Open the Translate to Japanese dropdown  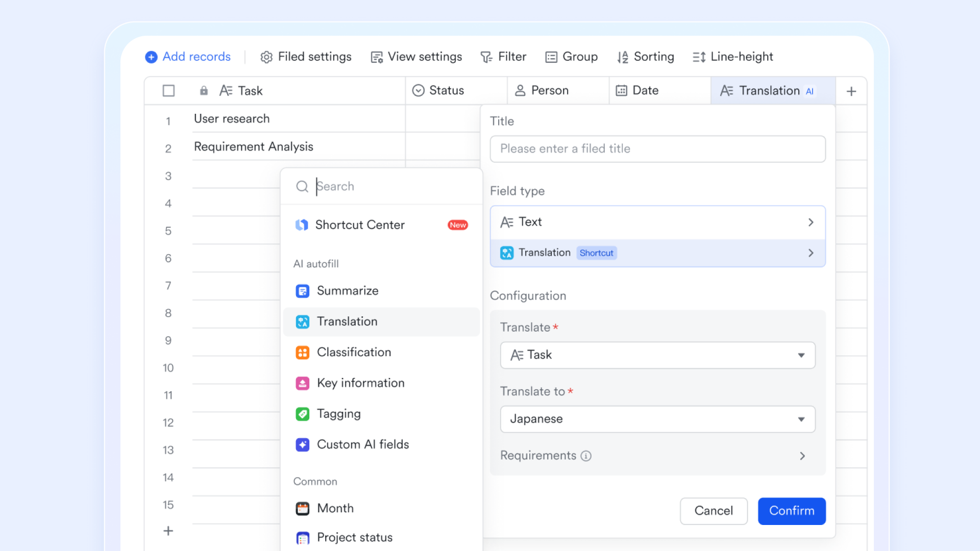click(657, 419)
